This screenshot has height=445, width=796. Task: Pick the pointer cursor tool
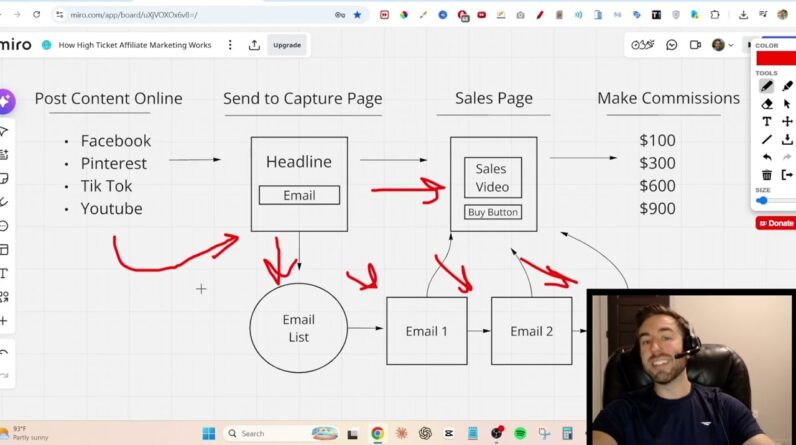coord(787,104)
